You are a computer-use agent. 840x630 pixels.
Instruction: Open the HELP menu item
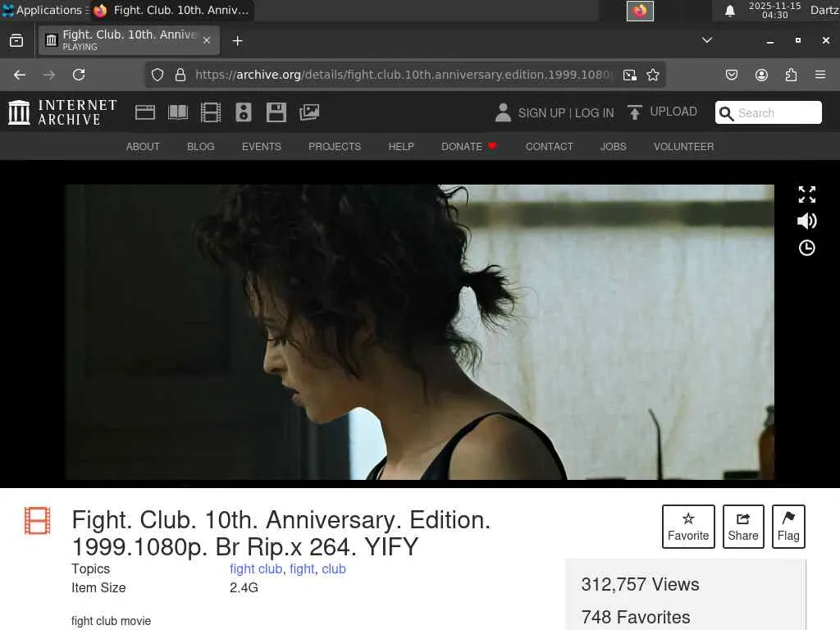[401, 146]
